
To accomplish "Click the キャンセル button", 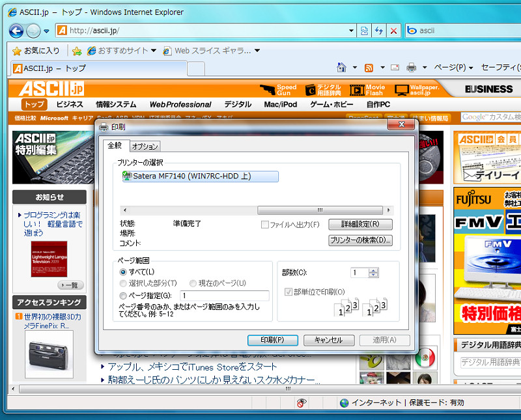I will [329, 340].
